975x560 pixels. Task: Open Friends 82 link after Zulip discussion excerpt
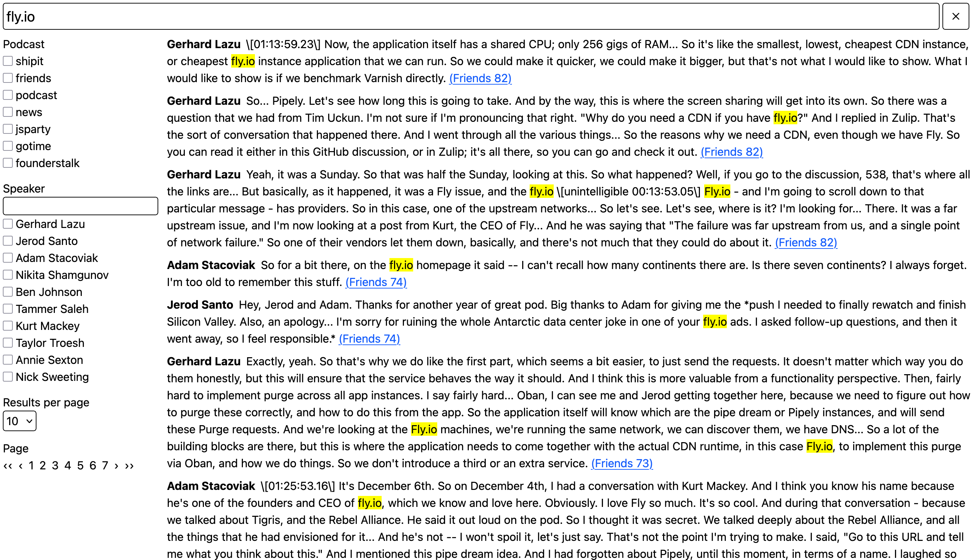732,152
